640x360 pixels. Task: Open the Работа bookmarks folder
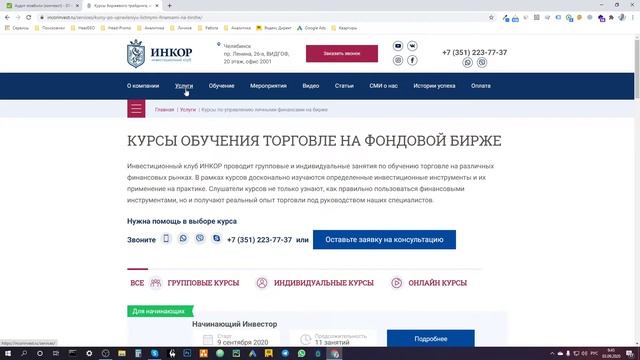tap(208, 28)
